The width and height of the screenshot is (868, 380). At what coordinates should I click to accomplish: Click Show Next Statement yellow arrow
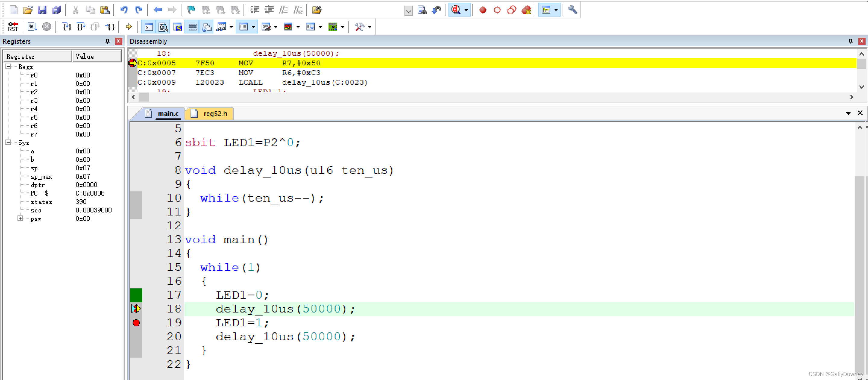tap(129, 27)
